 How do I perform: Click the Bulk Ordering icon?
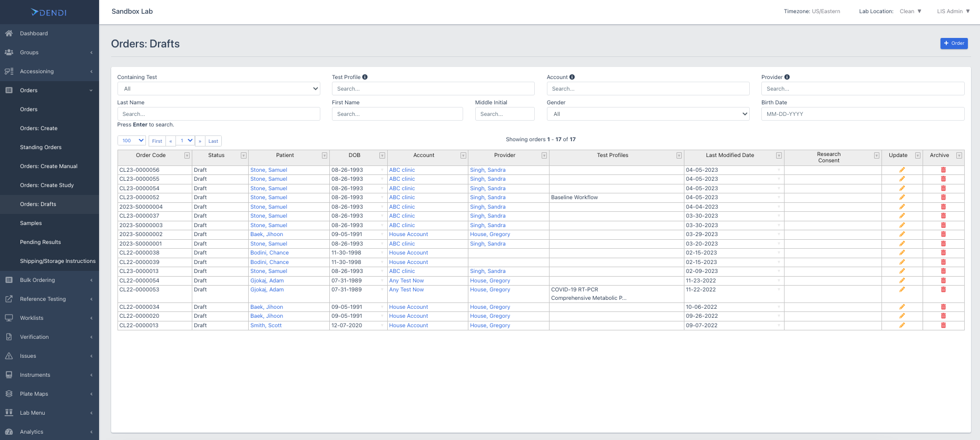pos(9,280)
